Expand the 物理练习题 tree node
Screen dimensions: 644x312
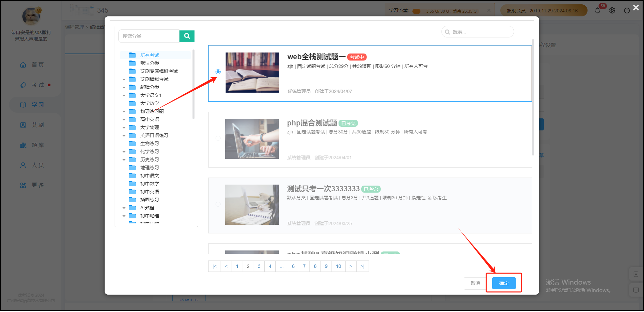[124, 112]
